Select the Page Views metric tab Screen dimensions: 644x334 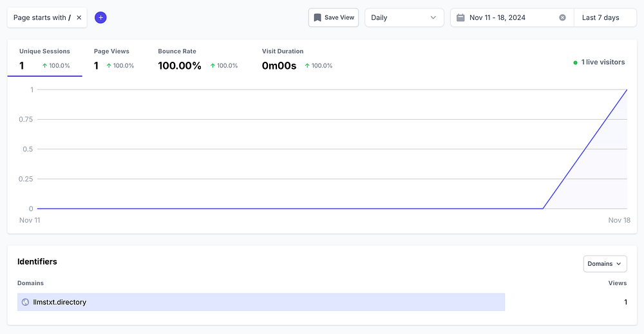point(114,59)
